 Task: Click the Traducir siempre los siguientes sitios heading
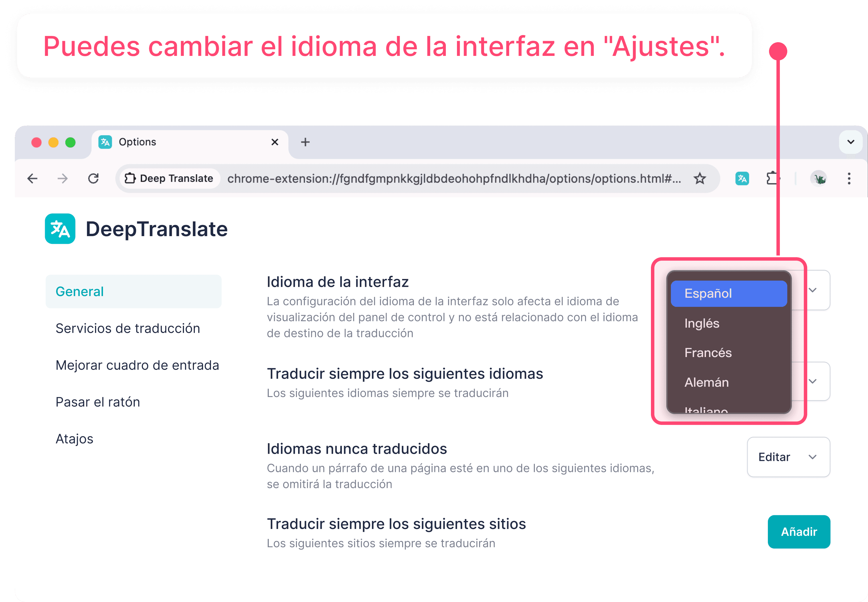[x=396, y=524]
